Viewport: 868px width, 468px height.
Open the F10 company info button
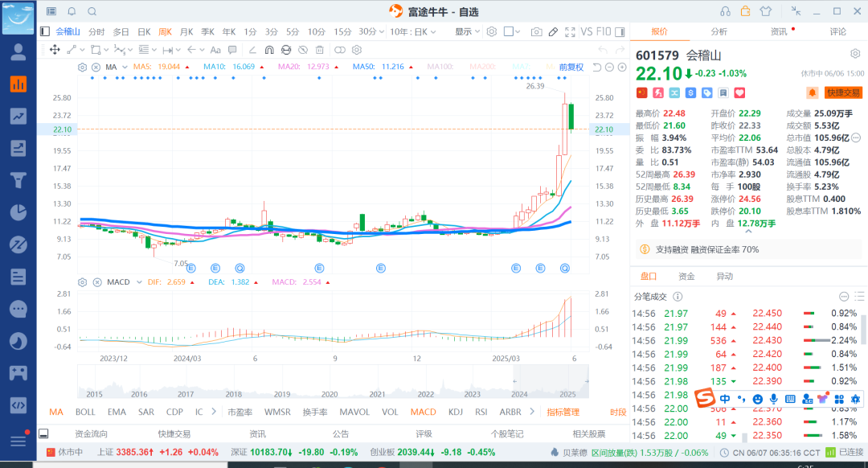(604, 31)
